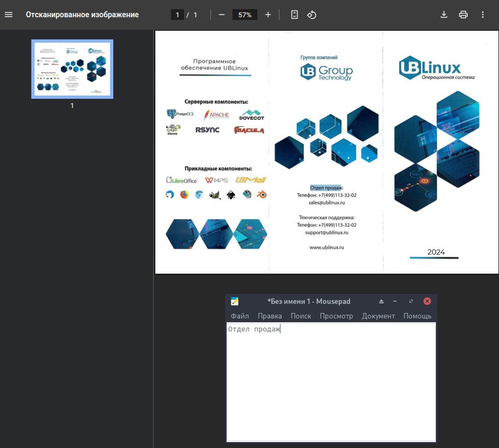This screenshot has height=448, width=499.
Task: Rotate the document counterclockwise
Action: pos(311,15)
